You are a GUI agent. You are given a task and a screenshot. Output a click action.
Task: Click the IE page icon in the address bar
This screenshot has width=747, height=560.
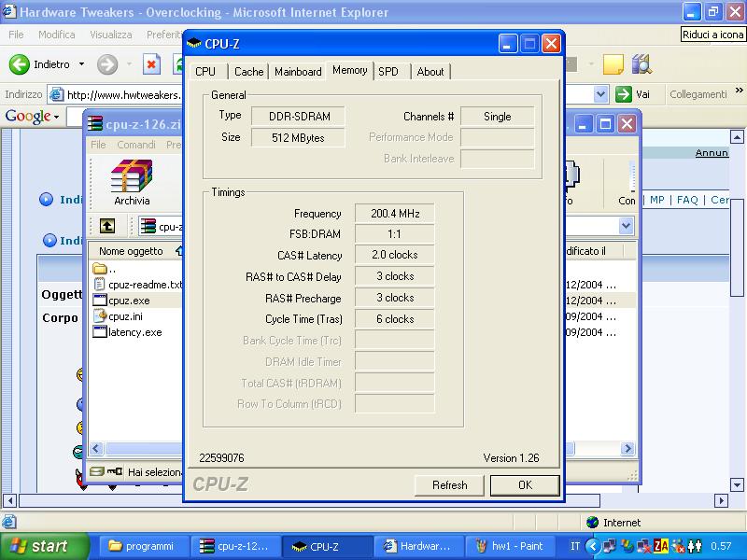[x=56, y=94]
